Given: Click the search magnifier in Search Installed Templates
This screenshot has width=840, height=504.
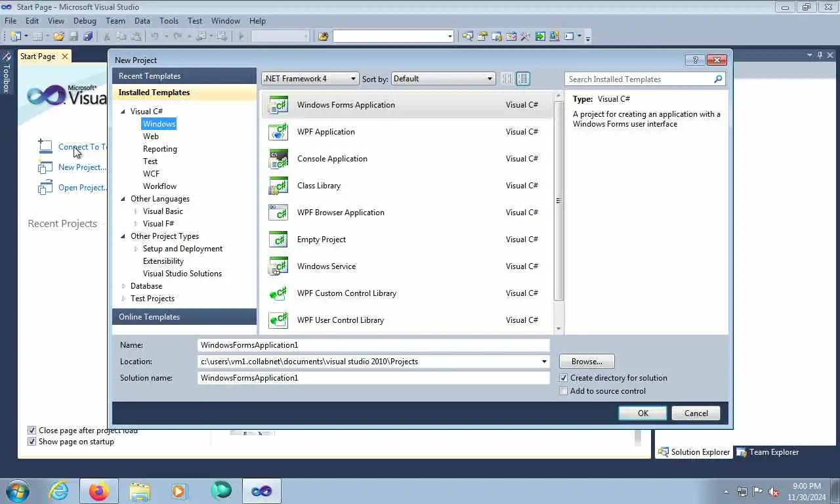Looking at the screenshot, I should [718, 79].
